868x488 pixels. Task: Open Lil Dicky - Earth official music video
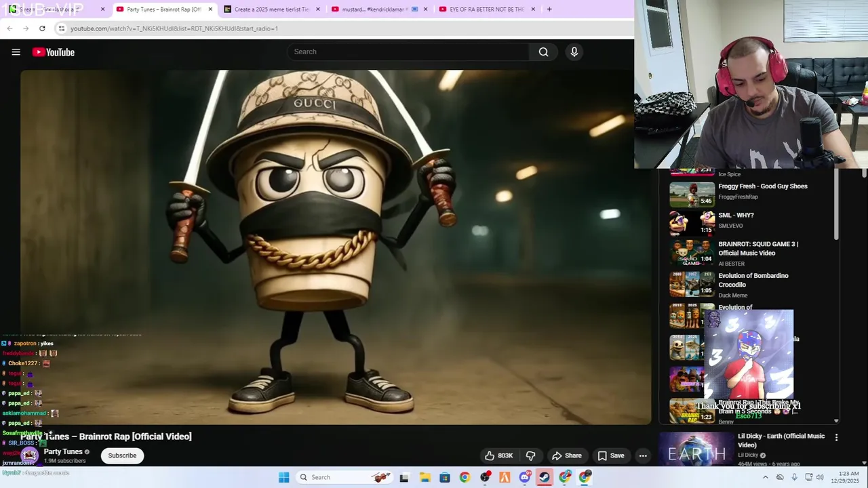coord(781,441)
